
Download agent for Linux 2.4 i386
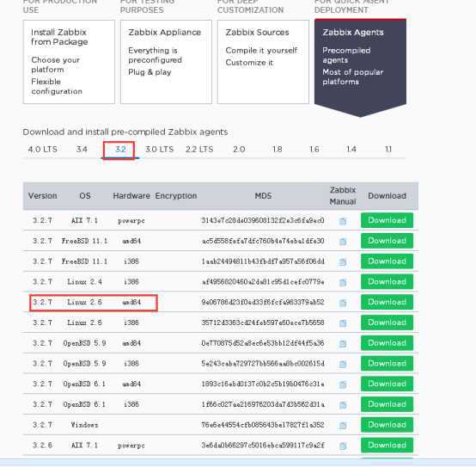click(x=387, y=281)
